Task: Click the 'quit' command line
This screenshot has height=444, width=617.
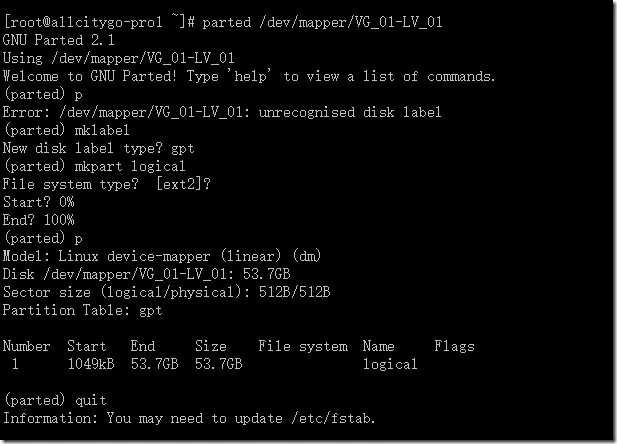Action: (55, 400)
